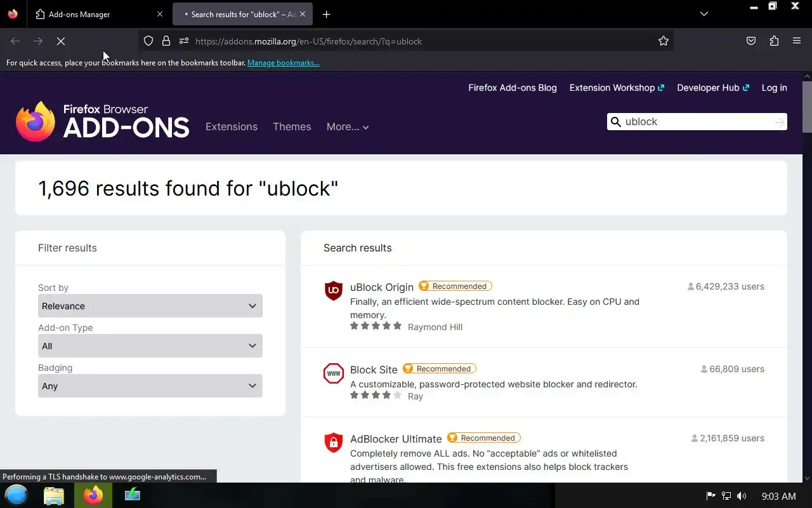Open the uBlock Origin result title
Viewport: 812px width, 508px height.
coord(382,287)
